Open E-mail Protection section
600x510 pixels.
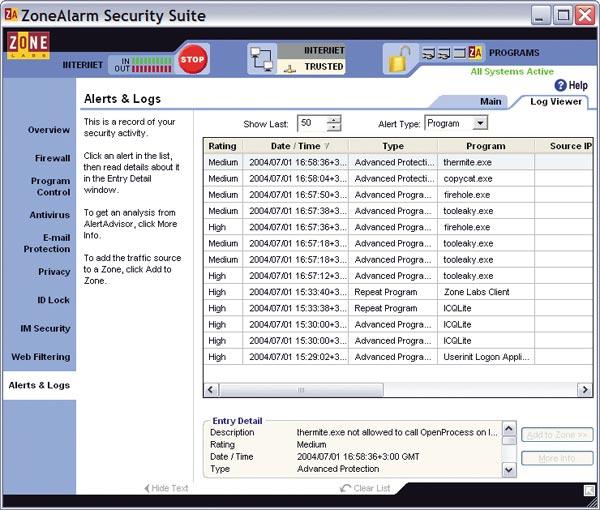tap(47, 243)
